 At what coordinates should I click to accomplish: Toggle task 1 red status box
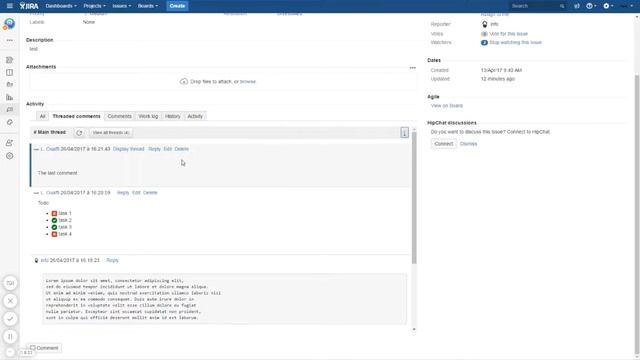click(x=54, y=213)
